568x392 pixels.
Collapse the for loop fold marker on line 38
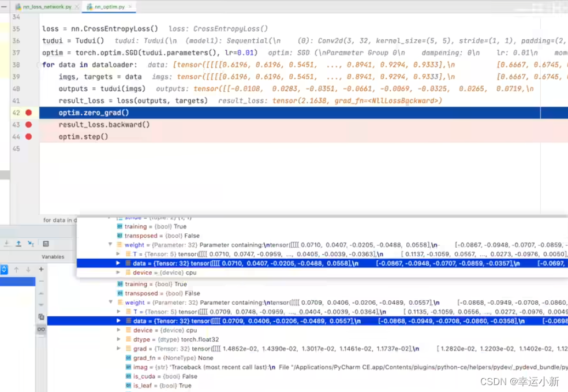(38, 65)
